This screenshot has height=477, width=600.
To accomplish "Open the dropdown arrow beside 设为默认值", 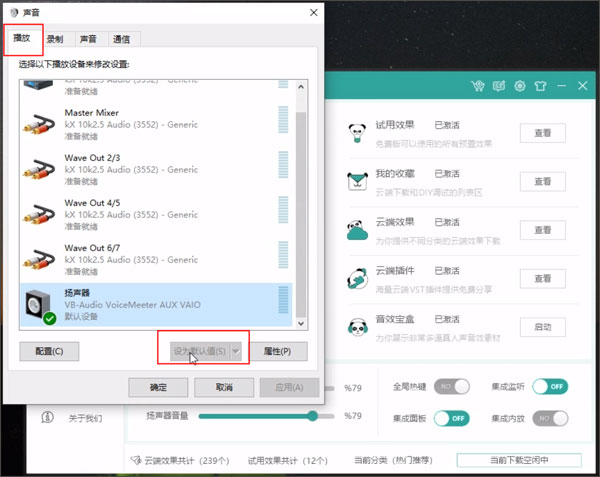I will (236, 351).
